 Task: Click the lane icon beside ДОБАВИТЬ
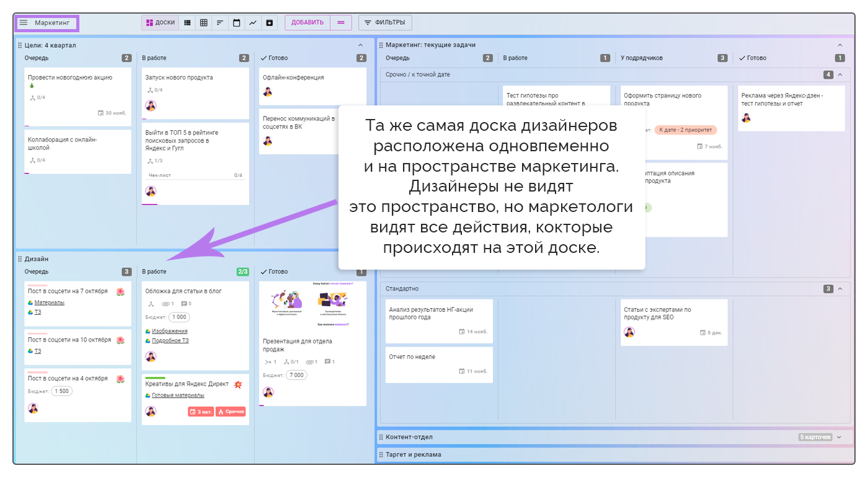(x=341, y=23)
